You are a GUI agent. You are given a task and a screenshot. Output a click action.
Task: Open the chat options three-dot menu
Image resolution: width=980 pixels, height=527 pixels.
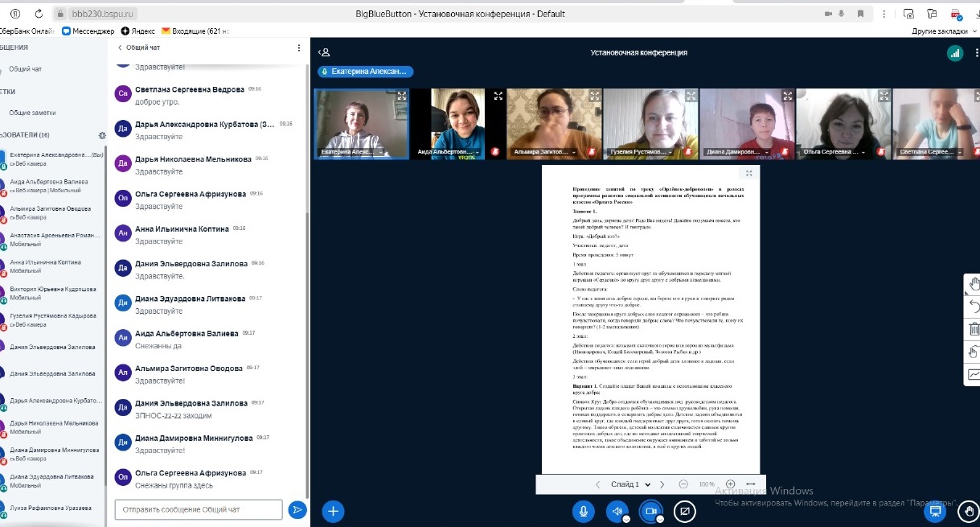299,48
